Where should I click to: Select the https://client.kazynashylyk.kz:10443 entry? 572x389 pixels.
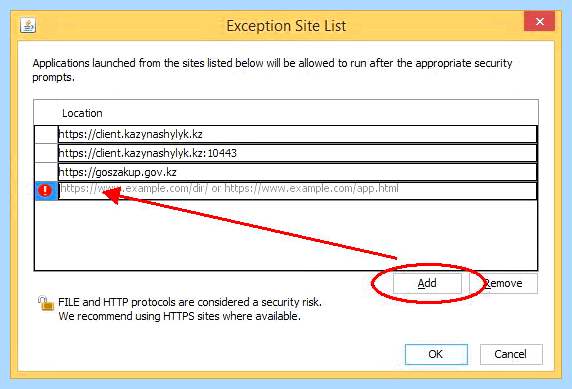(x=297, y=153)
